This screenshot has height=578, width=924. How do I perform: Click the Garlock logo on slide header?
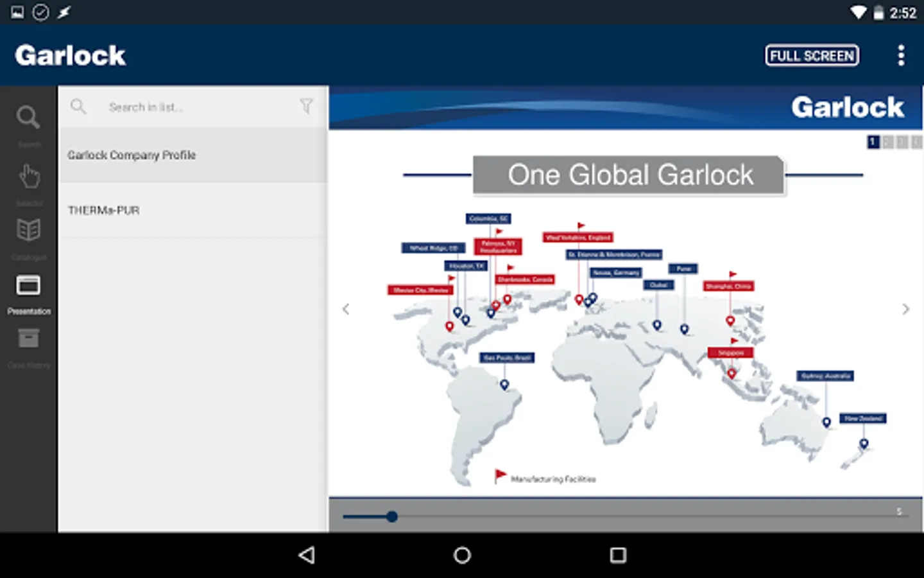[x=847, y=107]
